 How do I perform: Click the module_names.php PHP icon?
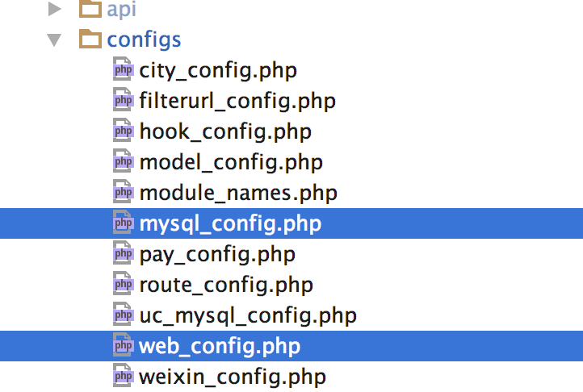coord(123,193)
